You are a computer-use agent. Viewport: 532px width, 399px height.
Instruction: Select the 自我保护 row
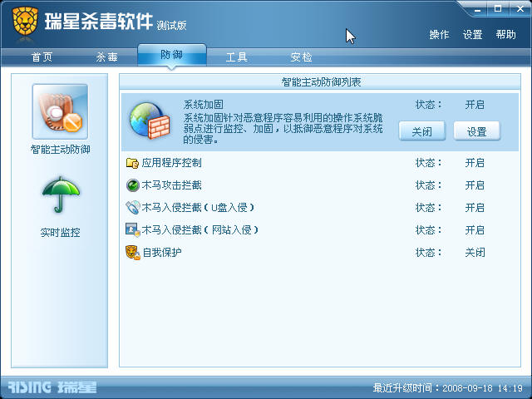tap(320, 253)
